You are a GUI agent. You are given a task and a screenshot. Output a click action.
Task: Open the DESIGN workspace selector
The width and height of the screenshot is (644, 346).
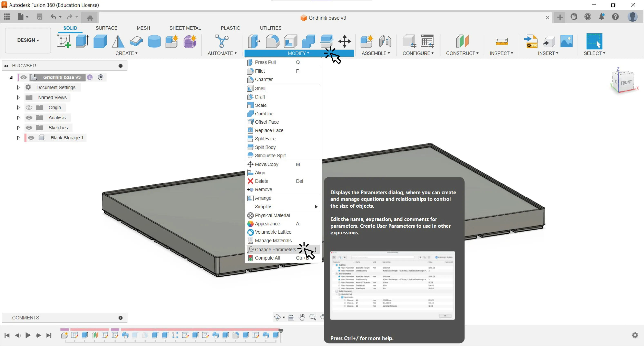[28, 40]
